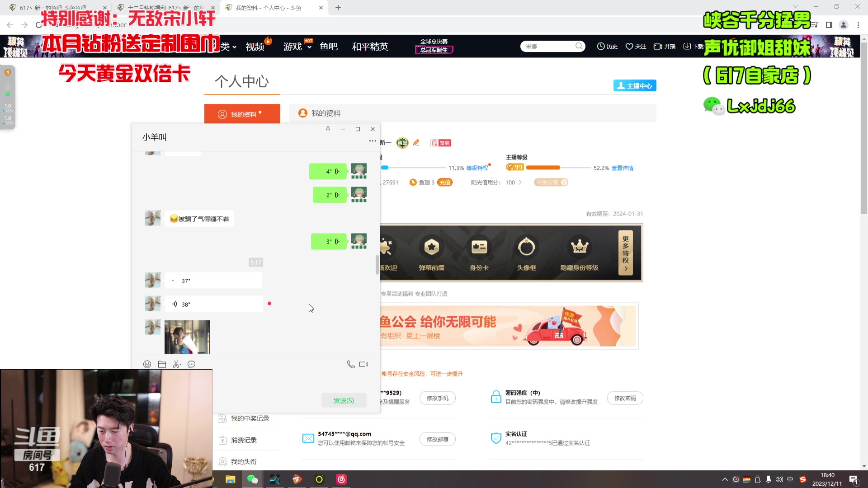
Task: Play the 37-second voice message
Action: [x=213, y=281]
